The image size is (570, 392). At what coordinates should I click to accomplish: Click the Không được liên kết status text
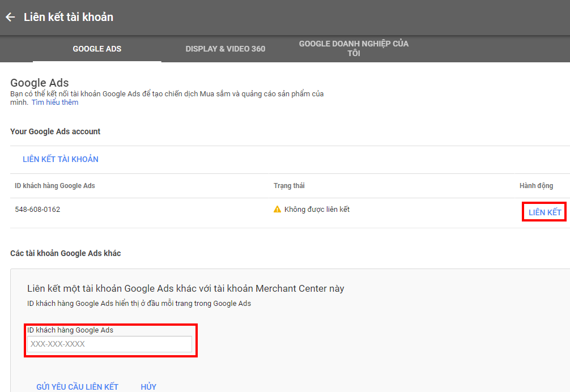click(x=317, y=210)
